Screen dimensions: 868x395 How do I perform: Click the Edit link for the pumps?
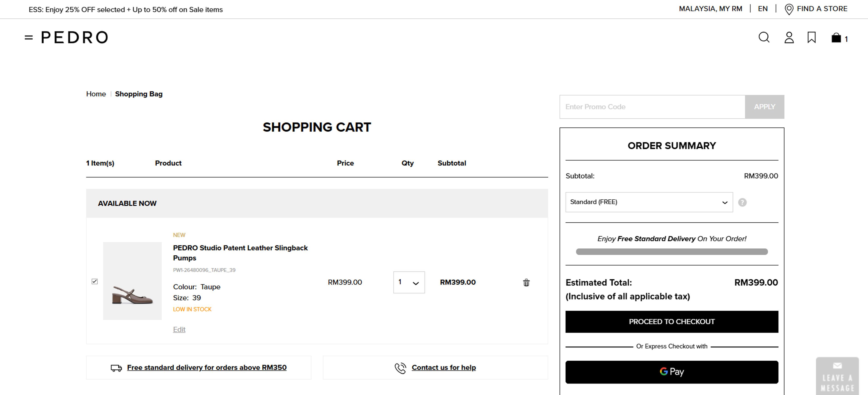point(179,329)
